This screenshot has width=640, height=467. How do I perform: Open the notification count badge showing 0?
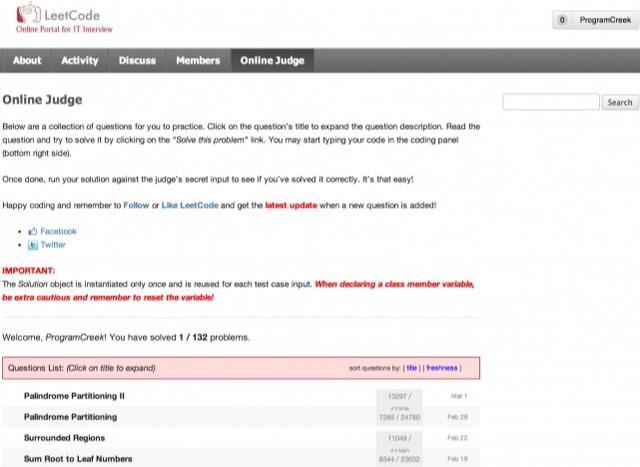click(x=562, y=20)
